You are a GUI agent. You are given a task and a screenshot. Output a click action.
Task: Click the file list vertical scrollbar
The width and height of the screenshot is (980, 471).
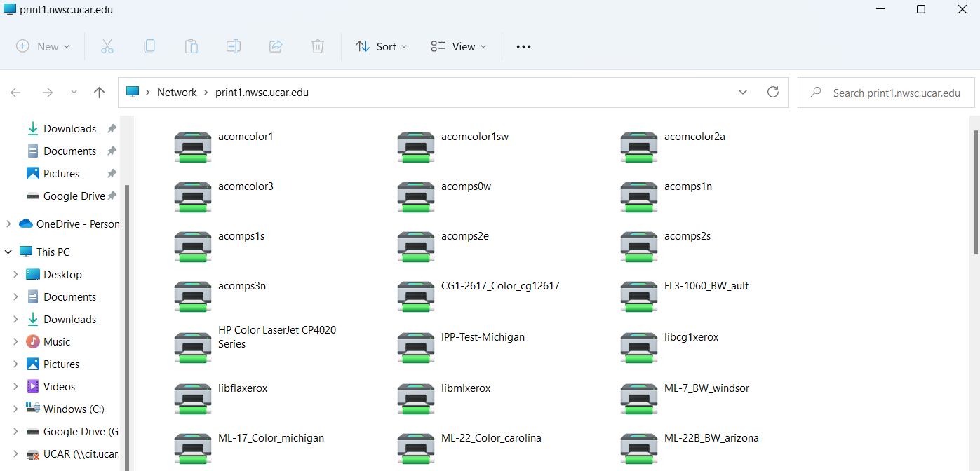click(976, 189)
